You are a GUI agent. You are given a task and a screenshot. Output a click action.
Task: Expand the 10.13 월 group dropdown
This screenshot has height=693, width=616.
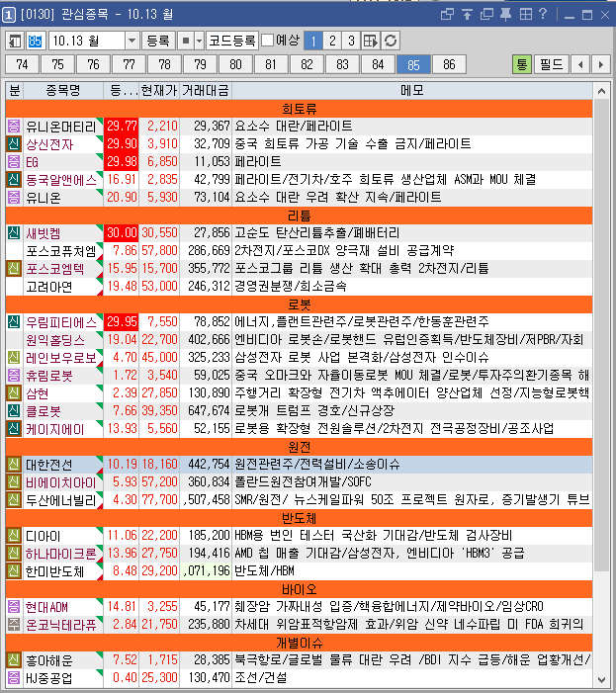pyautogui.click(x=132, y=41)
